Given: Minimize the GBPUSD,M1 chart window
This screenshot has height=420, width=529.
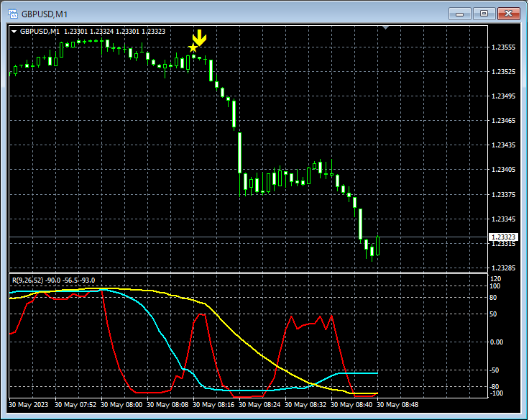Looking at the screenshot, I should click(459, 14).
